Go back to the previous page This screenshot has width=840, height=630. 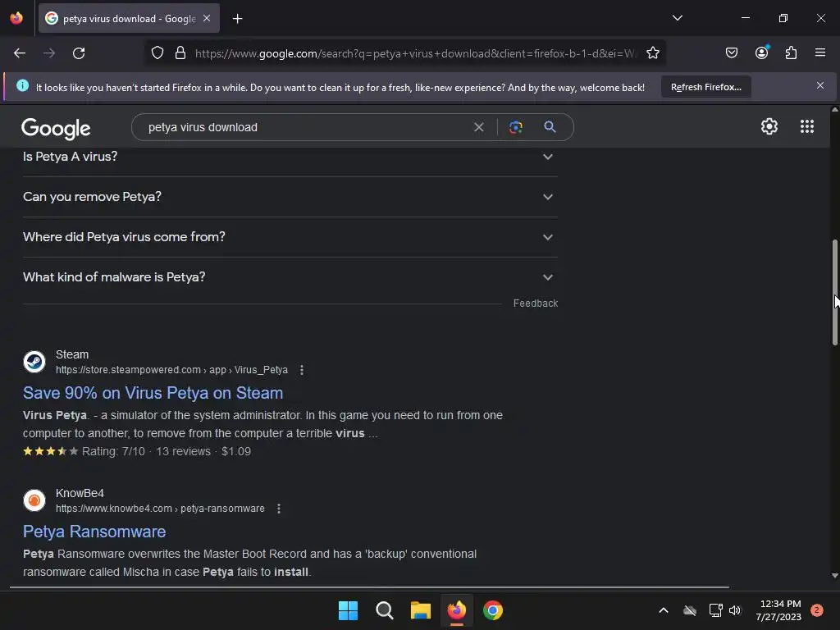pyautogui.click(x=20, y=53)
